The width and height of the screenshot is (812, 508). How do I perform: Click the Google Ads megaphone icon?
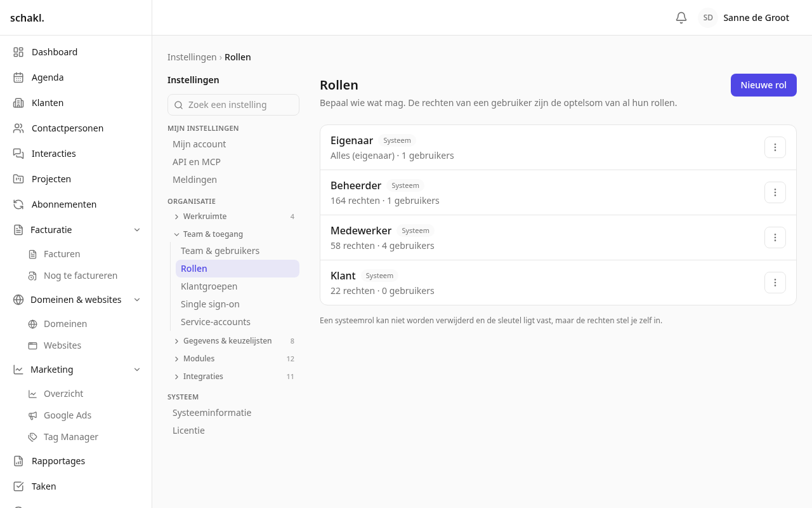(x=32, y=415)
